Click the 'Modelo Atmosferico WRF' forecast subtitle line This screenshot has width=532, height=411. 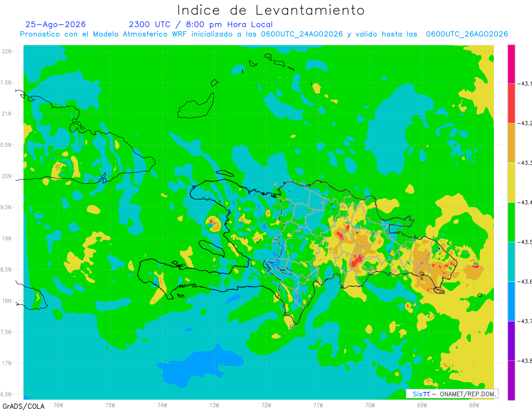[264, 34]
